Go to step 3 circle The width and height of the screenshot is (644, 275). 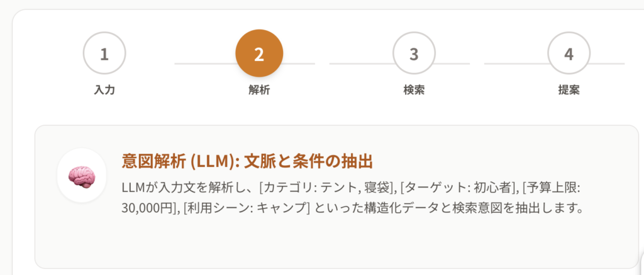(414, 53)
